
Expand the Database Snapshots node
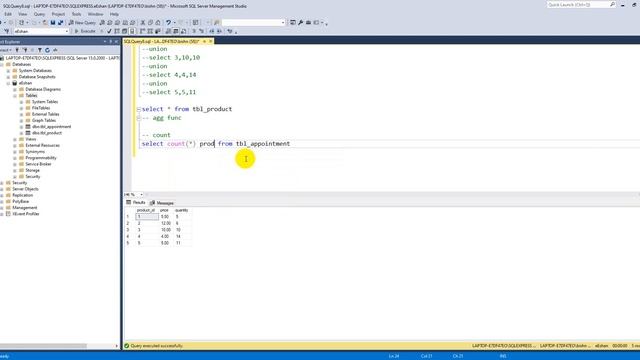[x=8, y=77]
